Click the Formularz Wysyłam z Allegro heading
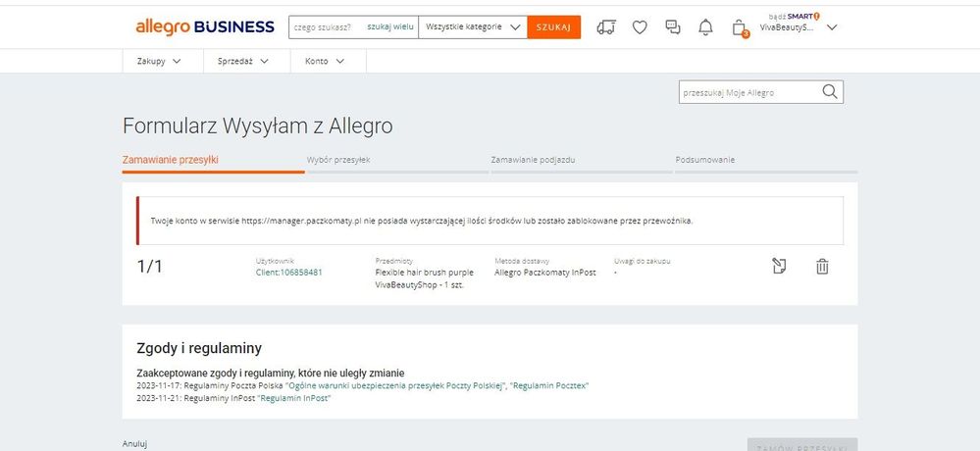The width and height of the screenshot is (980, 451). click(x=257, y=126)
